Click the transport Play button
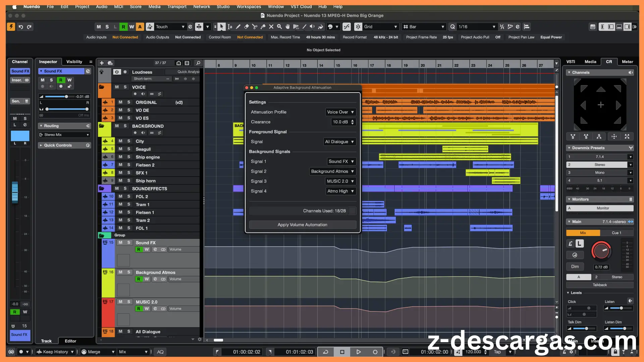Screen dimensions: 644x362 point(359,352)
